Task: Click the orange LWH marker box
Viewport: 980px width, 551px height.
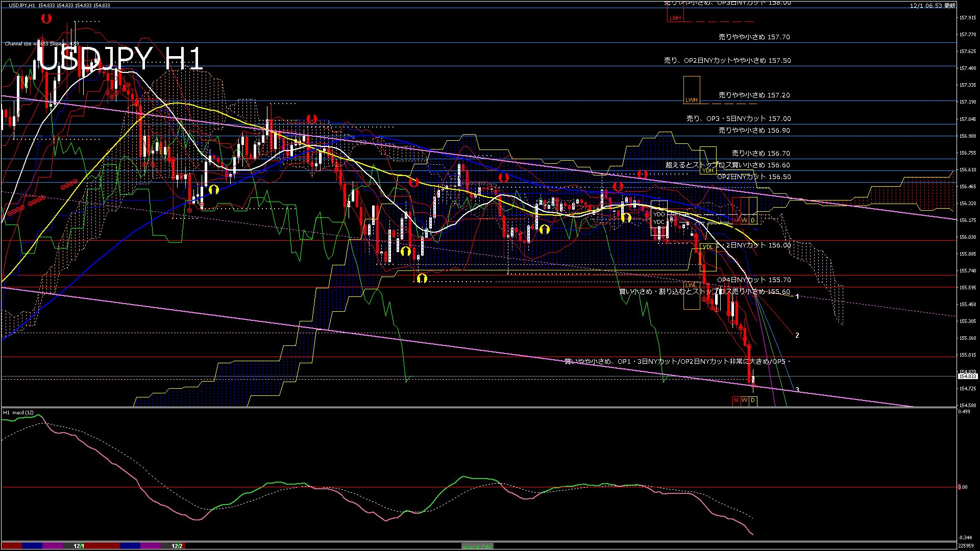Action: tap(692, 100)
